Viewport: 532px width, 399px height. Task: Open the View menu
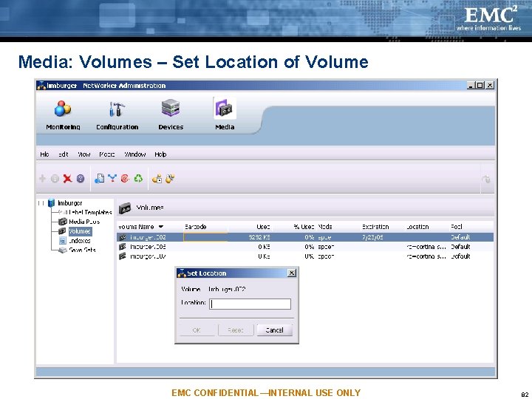[83, 154]
